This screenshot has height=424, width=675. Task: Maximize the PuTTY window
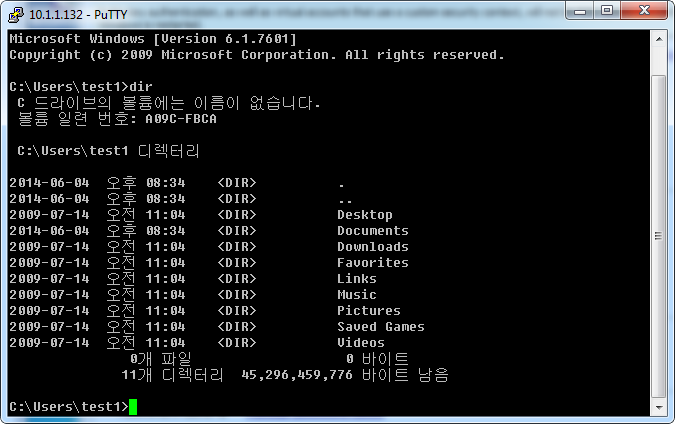[607, 11]
